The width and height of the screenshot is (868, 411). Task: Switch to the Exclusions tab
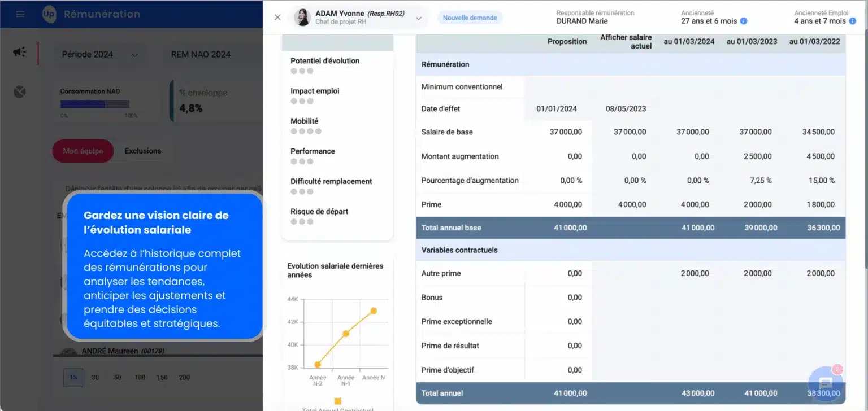(x=143, y=151)
